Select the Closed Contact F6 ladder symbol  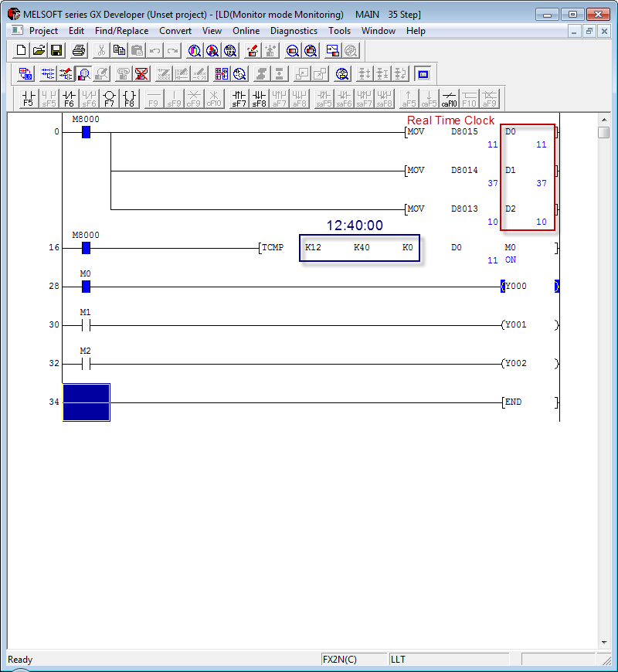click(x=69, y=98)
